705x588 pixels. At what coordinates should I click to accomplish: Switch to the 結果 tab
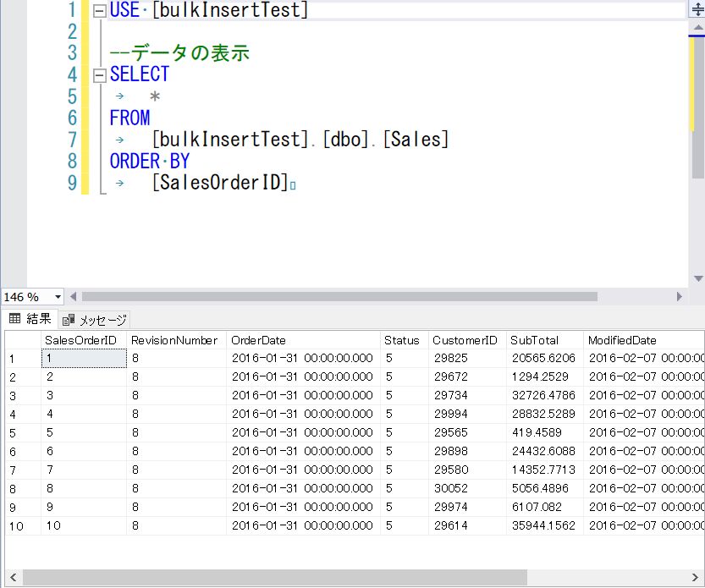click(x=30, y=319)
